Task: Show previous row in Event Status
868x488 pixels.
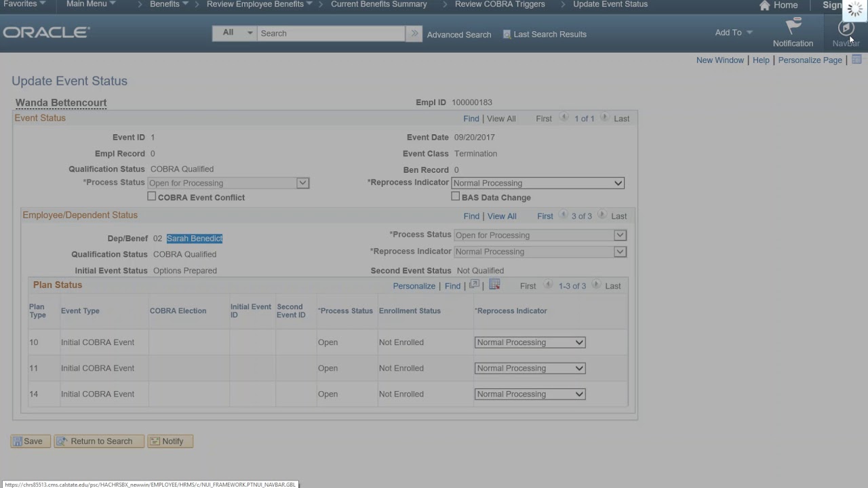Action: 564,118
